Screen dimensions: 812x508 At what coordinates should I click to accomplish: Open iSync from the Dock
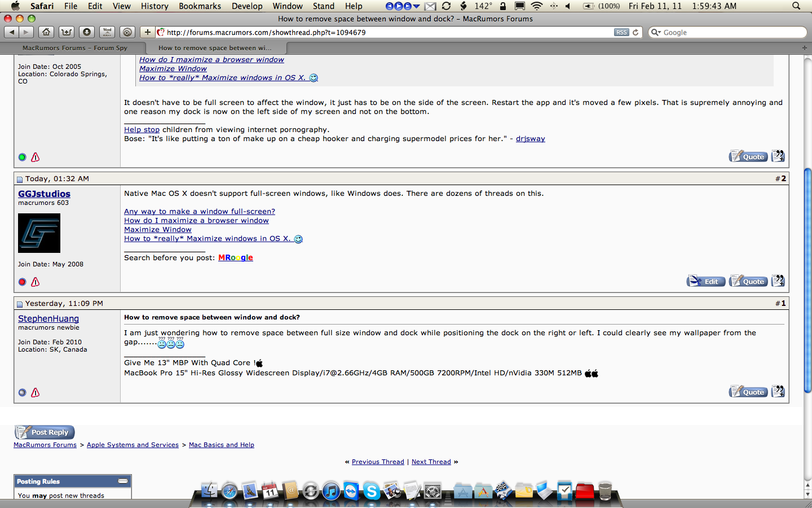311,491
